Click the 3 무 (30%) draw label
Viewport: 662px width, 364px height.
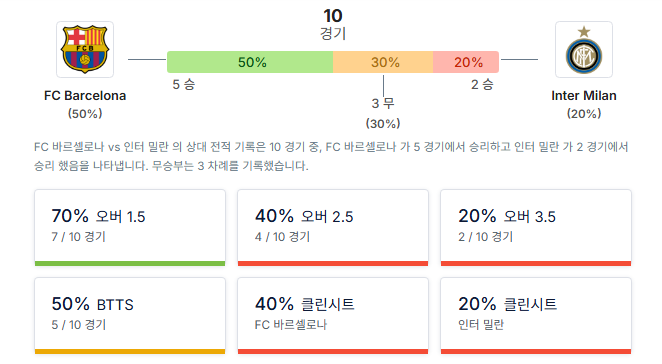point(383,113)
